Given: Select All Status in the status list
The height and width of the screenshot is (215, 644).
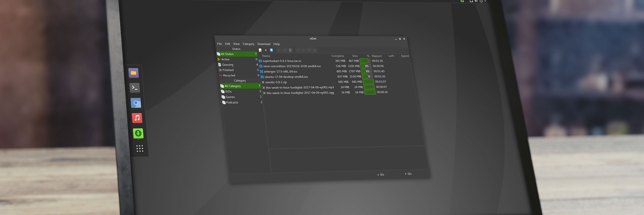Looking at the screenshot, I should (237, 54).
